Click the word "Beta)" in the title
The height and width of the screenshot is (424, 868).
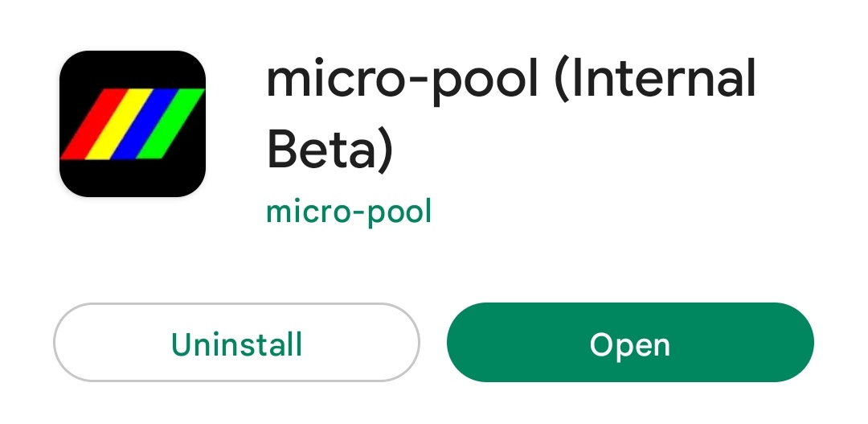click(x=329, y=151)
